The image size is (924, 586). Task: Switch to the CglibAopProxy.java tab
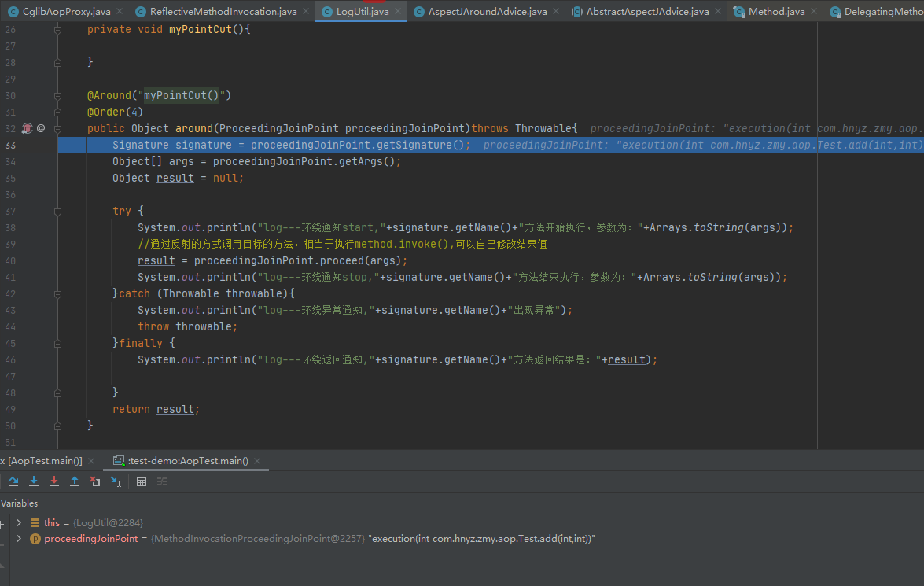pos(66,11)
